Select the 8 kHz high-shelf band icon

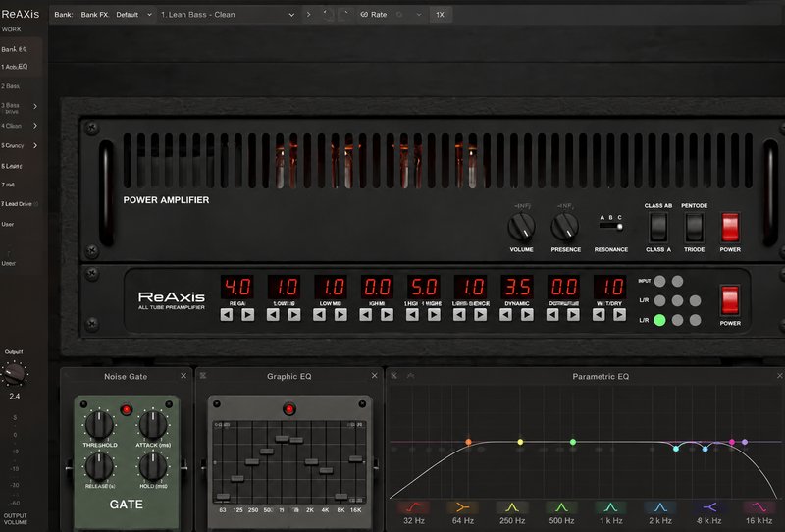(709, 507)
